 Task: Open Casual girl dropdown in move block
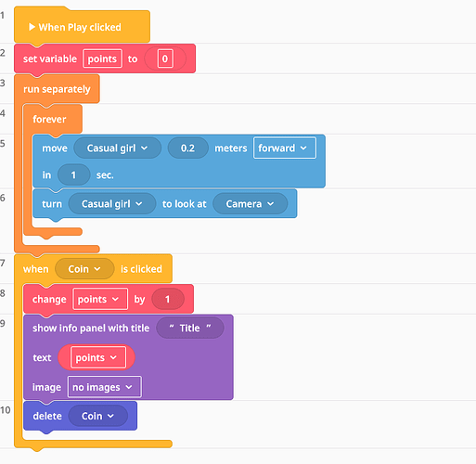click(x=117, y=148)
